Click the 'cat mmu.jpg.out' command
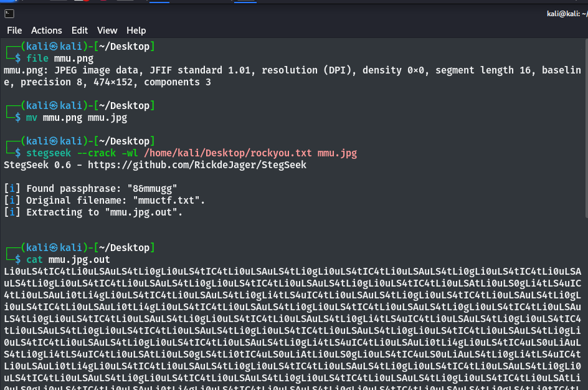 (x=68, y=260)
